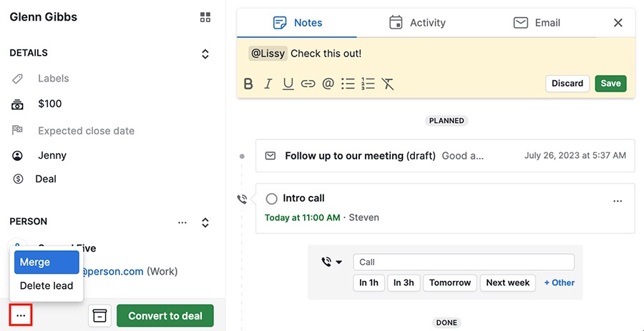This screenshot has width=644, height=331.
Task: Start a numbered list in the note
Action: click(x=368, y=84)
